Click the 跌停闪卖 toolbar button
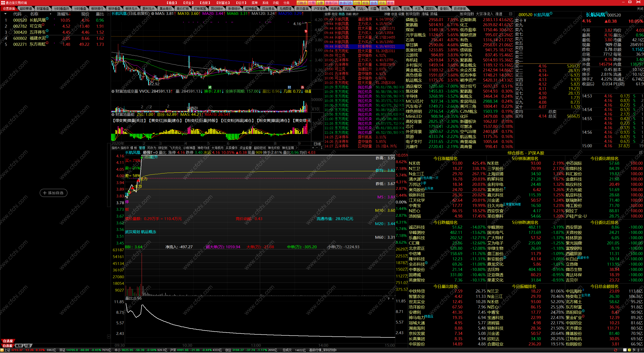The image size is (644, 353). 346,3
